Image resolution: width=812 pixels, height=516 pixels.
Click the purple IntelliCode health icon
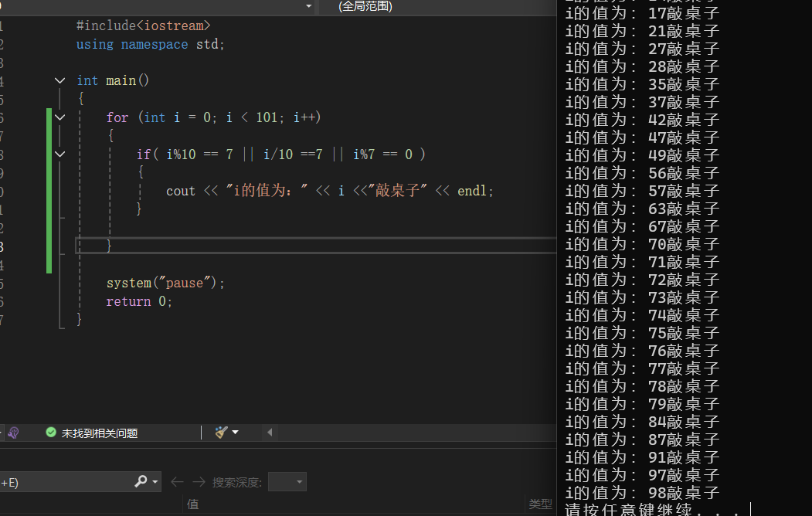pos(13,433)
